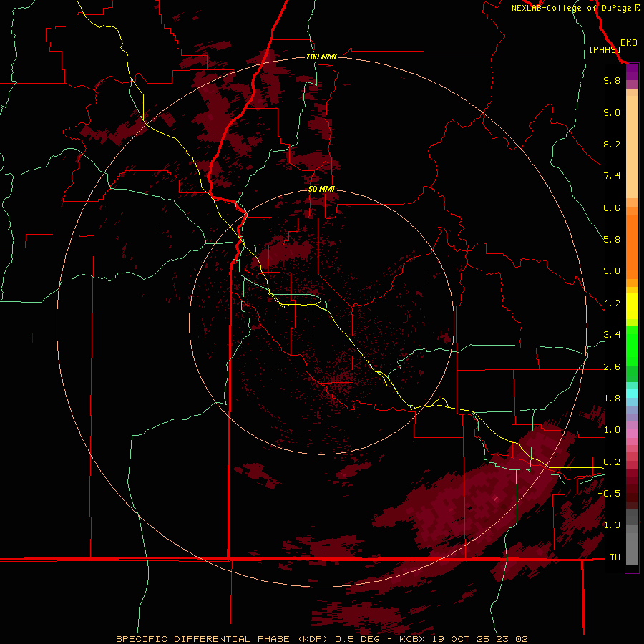Click the 4.2 scale label
Image resolution: width=644 pixels, height=644 pixels.
point(612,303)
